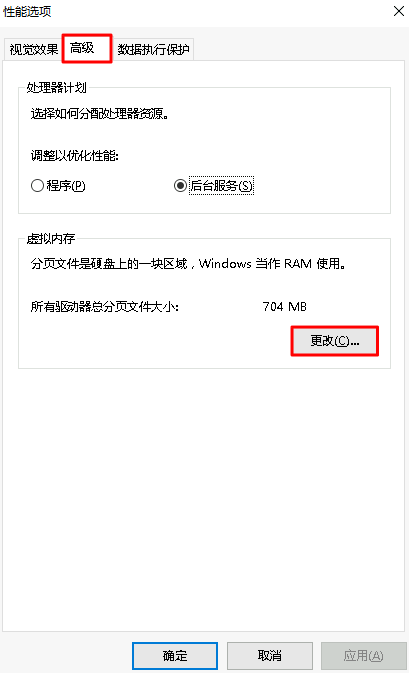
Task: Click the 性能选项 title bar text
Action: point(27,12)
